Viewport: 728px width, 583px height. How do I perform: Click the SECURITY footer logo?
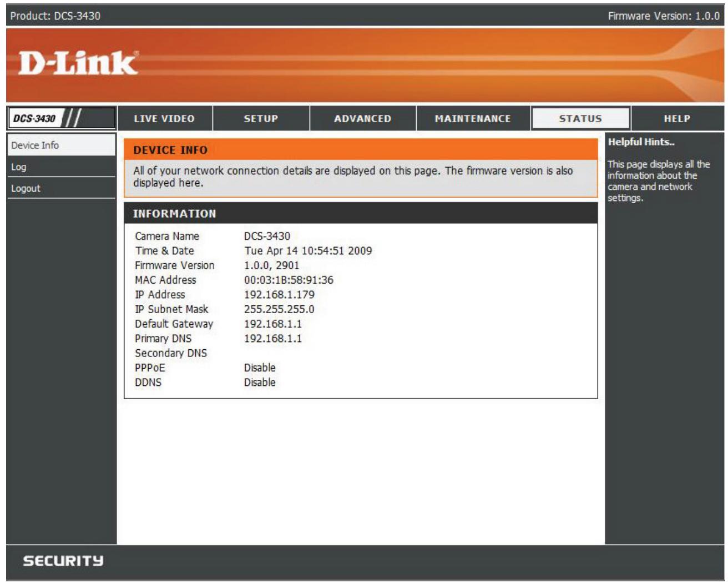[63, 561]
